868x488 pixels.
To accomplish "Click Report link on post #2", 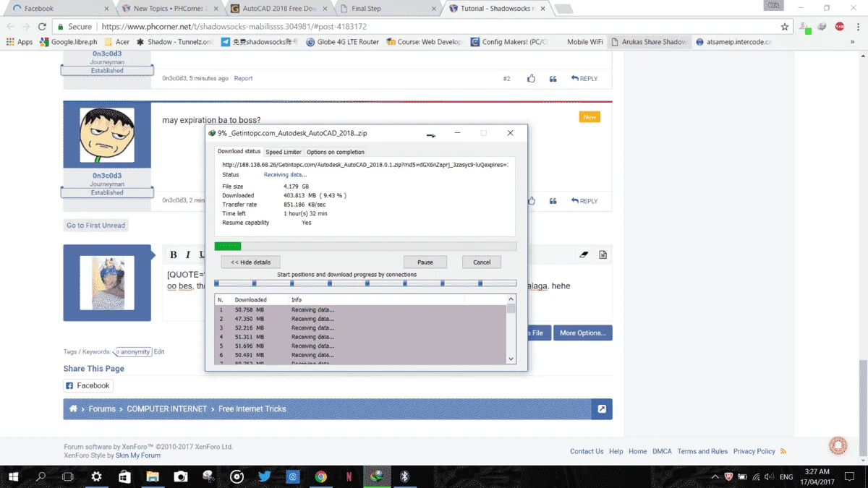I will coord(243,78).
